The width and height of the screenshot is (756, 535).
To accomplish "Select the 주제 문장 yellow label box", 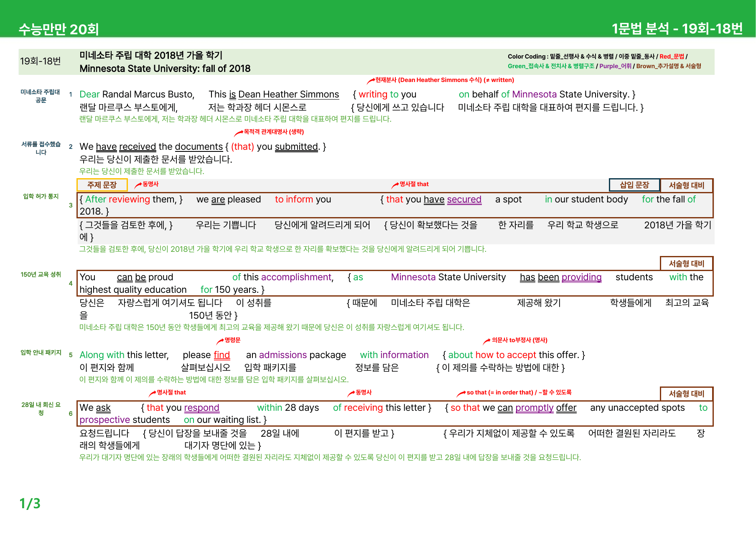I will click(102, 185).
